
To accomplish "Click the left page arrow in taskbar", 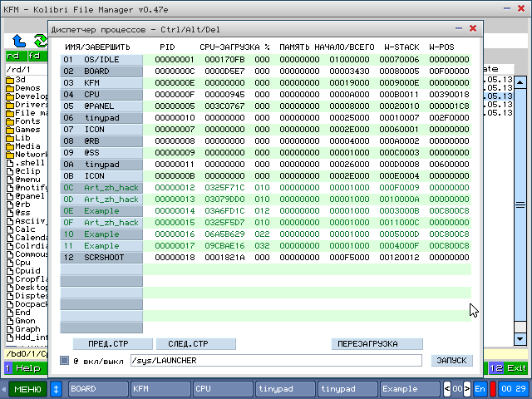I will coord(446,389).
